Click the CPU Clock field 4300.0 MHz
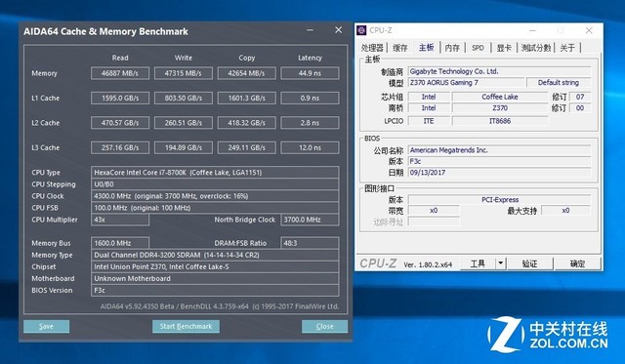The image size is (625, 364). (x=215, y=196)
